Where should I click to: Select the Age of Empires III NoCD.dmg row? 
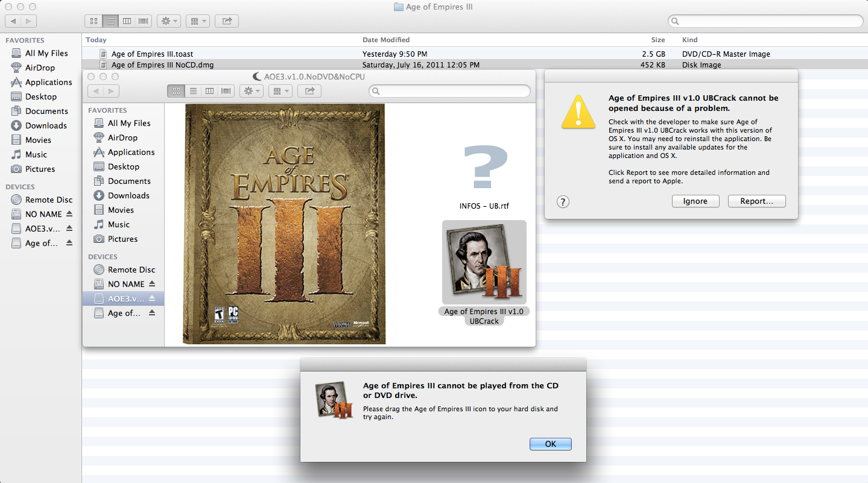tap(475, 65)
